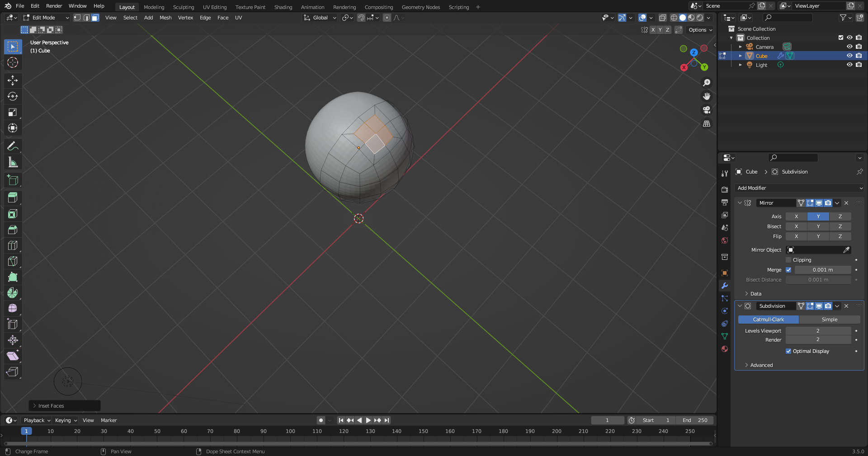
Task: Uncheck the Merge checkbox
Action: click(x=788, y=270)
